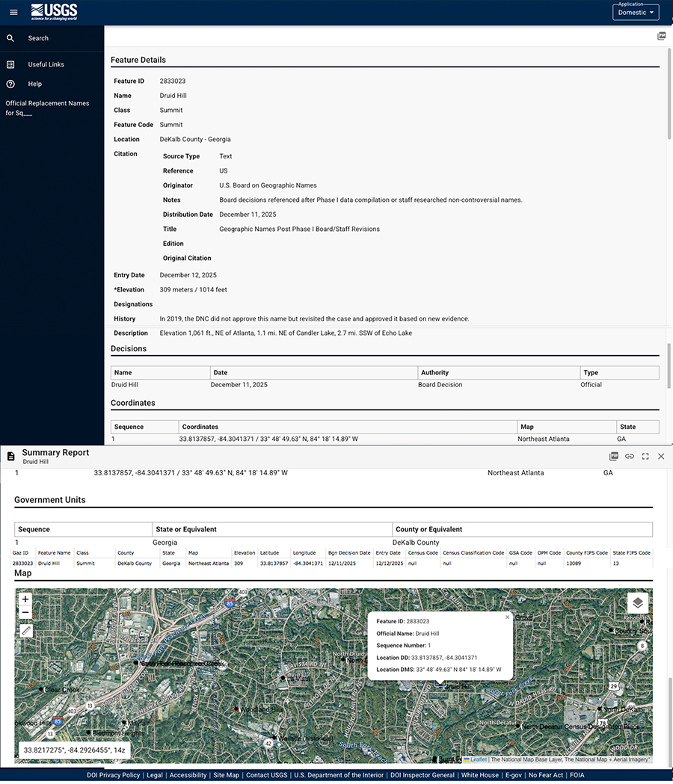Viewport: 673px width, 784px height.
Task: Expand Summary Report to fullscreen
Action: pyautogui.click(x=645, y=456)
